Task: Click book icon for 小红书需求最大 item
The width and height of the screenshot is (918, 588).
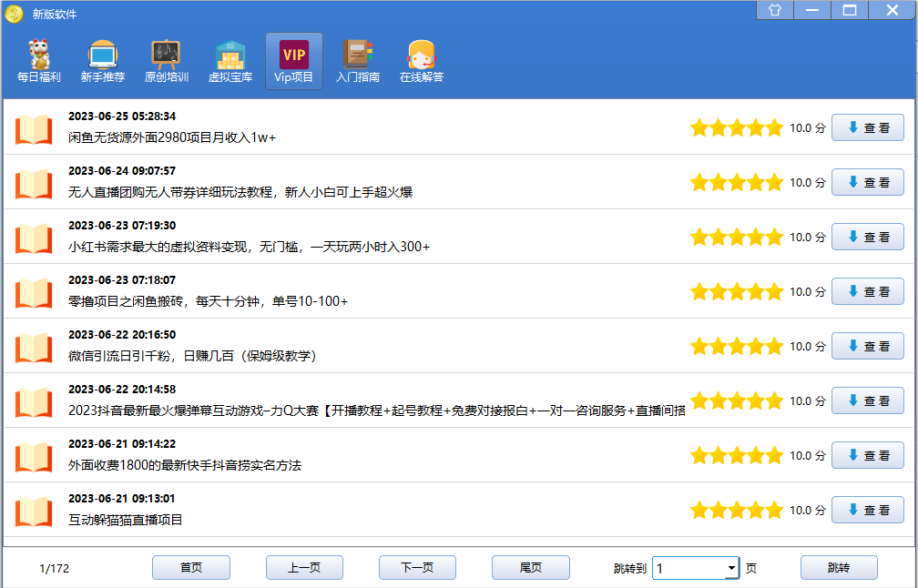Action: [34, 238]
